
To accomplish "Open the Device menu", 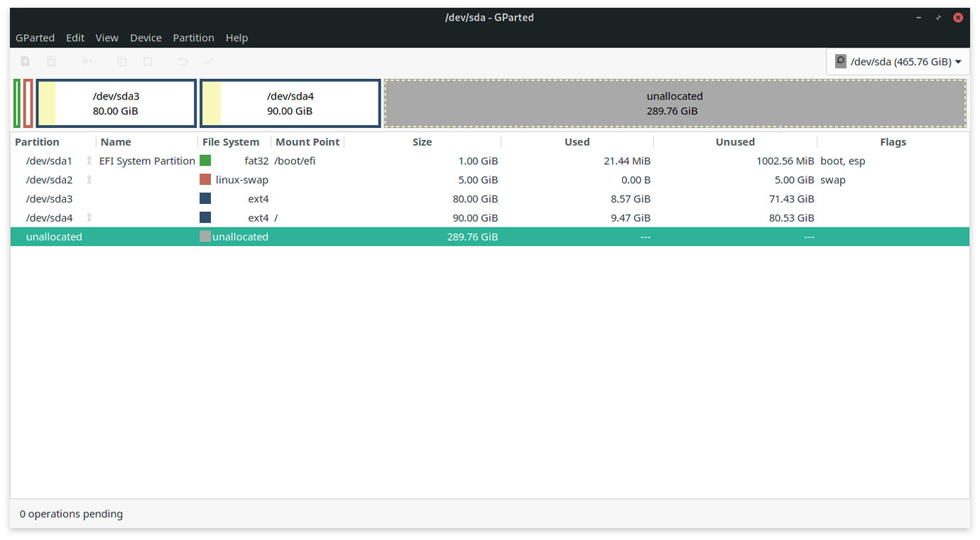I will pyautogui.click(x=146, y=38).
